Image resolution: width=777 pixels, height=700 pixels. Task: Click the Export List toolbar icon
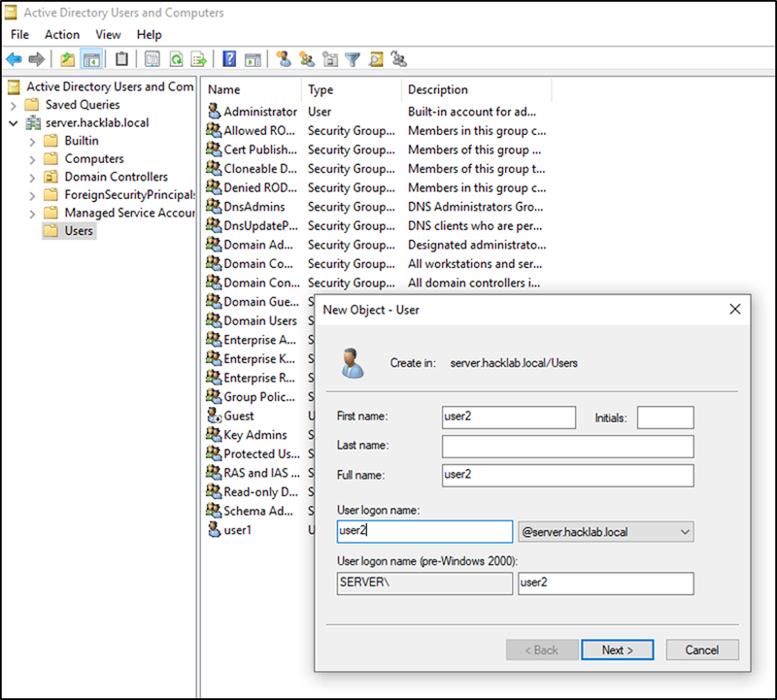pyautogui.click(x=199, y=59)
